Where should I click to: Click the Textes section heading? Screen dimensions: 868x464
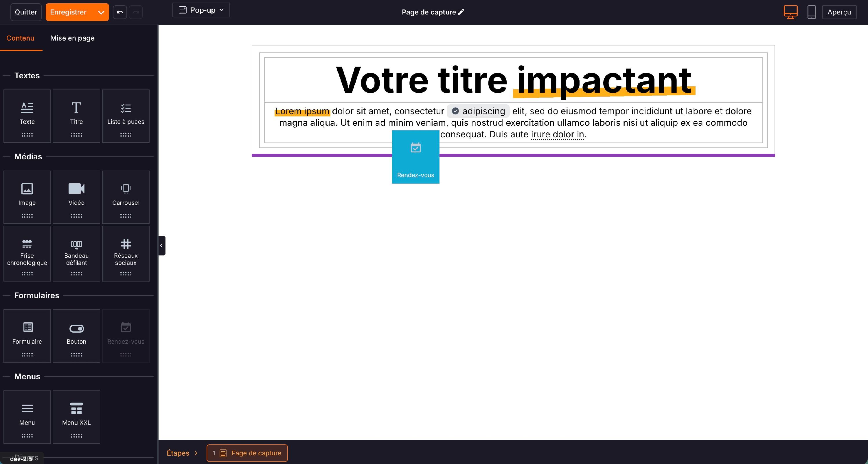pyautogui.click(x=27, y=76)
